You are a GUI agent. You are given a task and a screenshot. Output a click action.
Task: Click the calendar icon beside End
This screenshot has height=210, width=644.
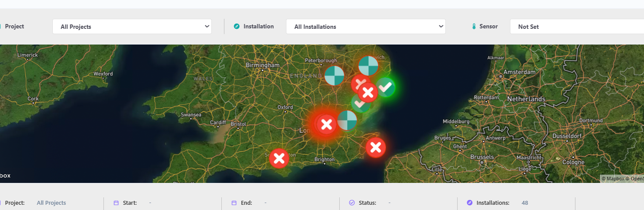pos(234,203)
